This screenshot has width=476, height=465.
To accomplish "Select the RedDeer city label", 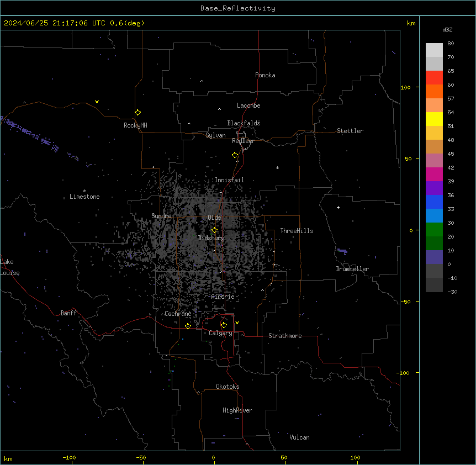I will [243, 141].
